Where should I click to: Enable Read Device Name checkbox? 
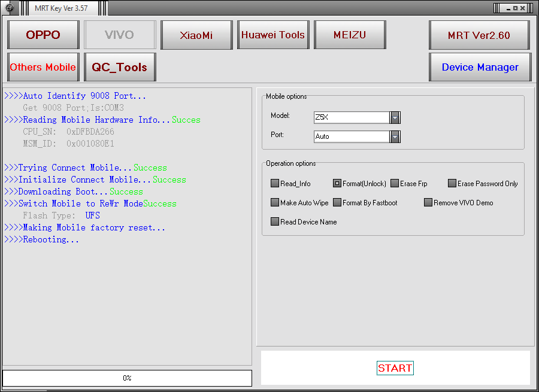pos(275,221)
